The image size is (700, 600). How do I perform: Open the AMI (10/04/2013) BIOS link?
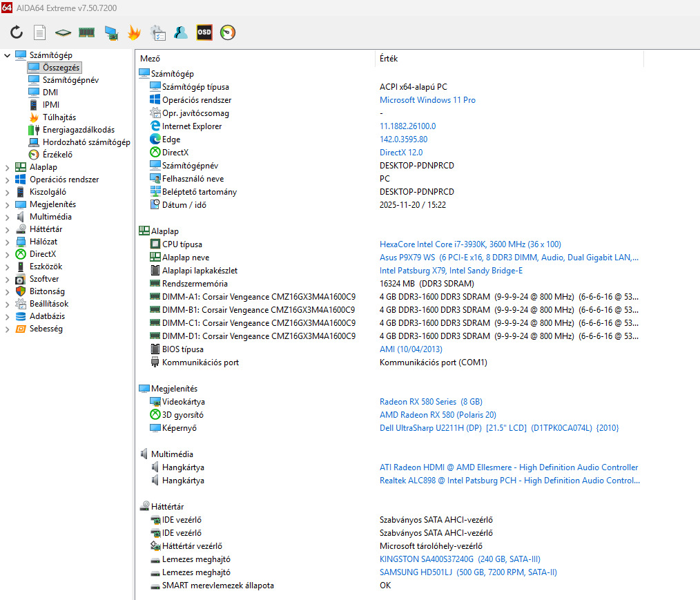(x=411, y=349)
